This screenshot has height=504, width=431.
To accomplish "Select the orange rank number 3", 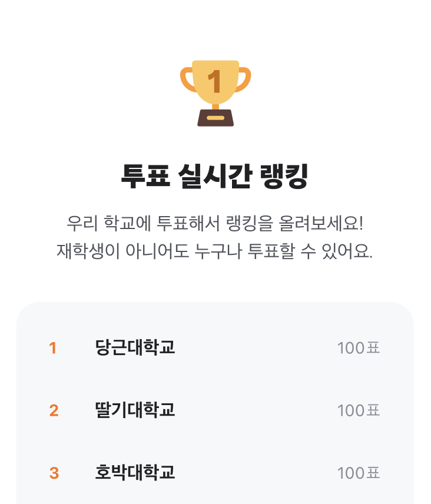I will (54, 473).
